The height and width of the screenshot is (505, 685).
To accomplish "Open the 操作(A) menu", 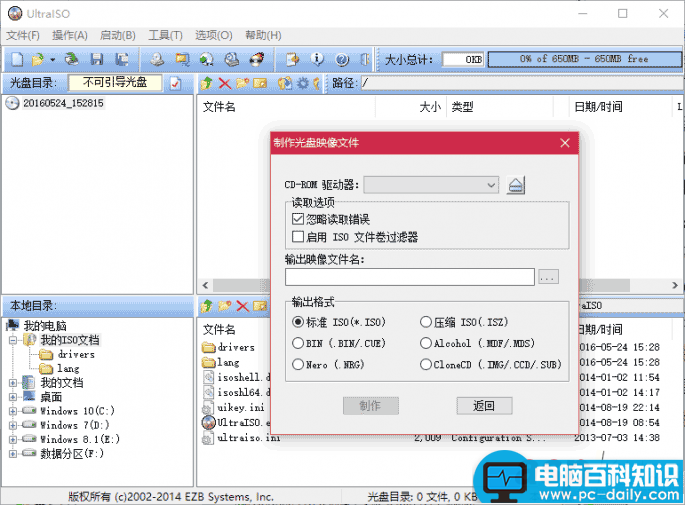I will pyautogui.click(x=70, y=35).
